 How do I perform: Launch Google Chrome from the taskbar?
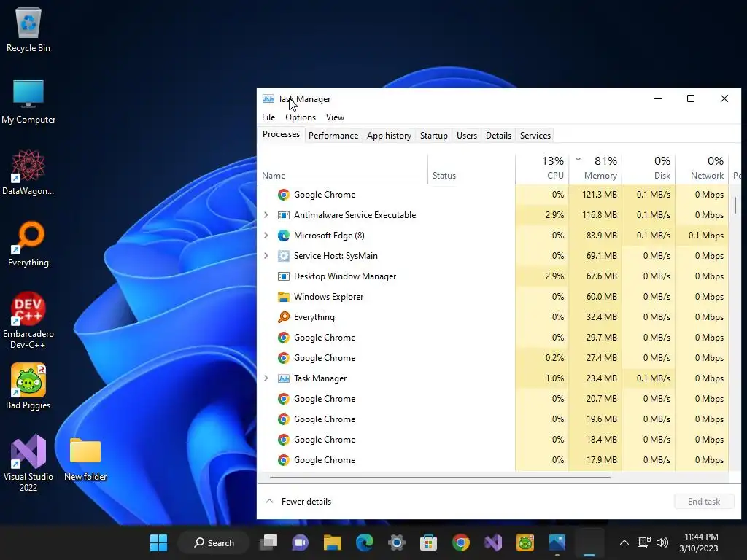click(461, 542)
